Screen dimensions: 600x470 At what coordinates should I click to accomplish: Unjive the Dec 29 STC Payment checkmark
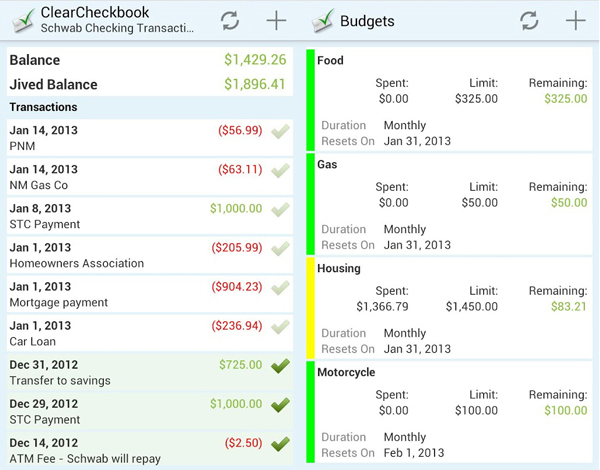click(280, 405)
